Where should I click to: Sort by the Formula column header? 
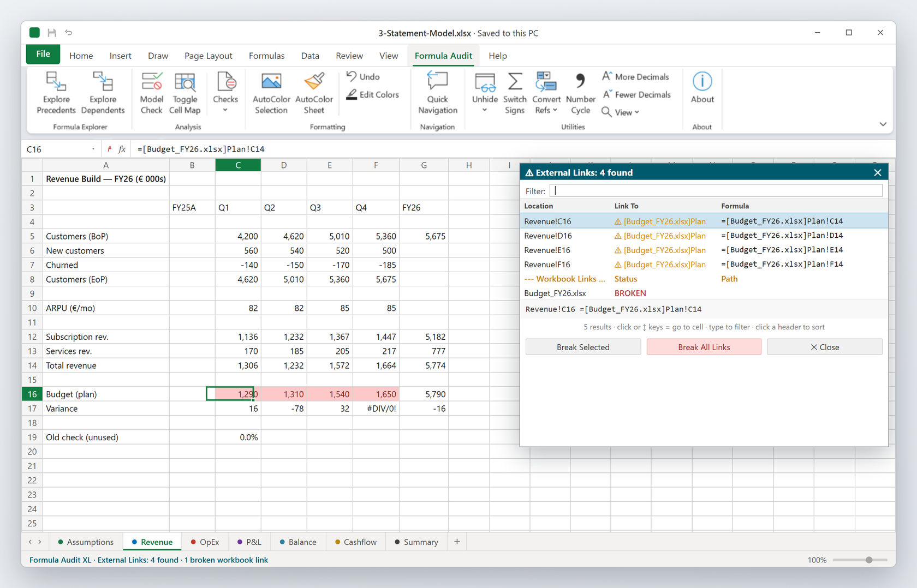pyautogui.click(x=735, y=206)
